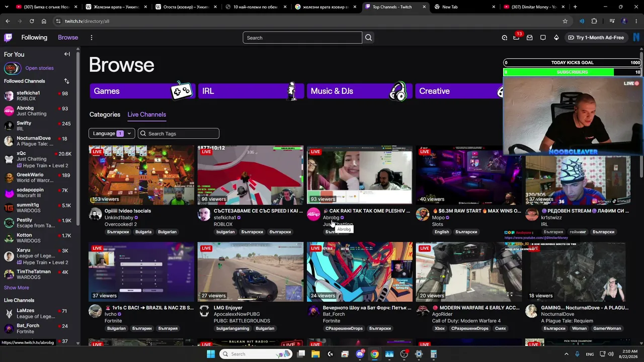Open the Twitch user avatar menu
The image size is (644, 362).
point(637,38)
